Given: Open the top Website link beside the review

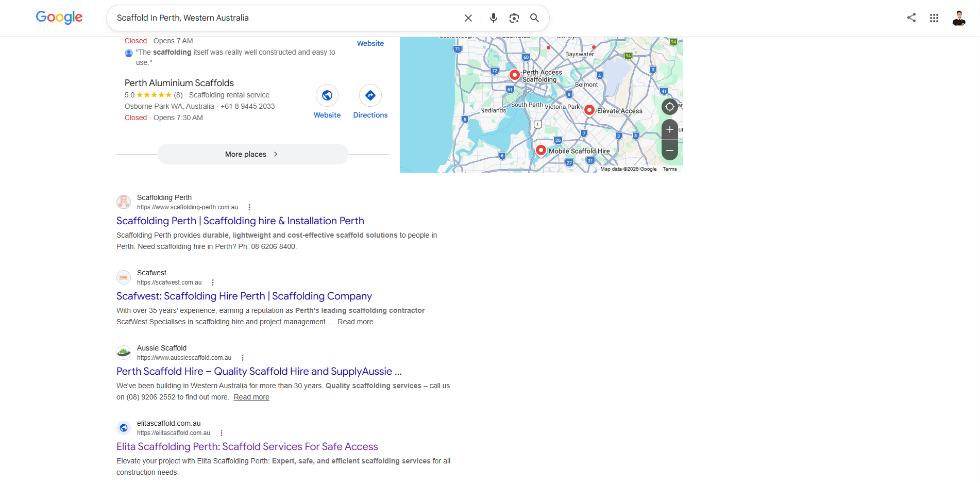Looking at the screenshot, I should [370, 43].
